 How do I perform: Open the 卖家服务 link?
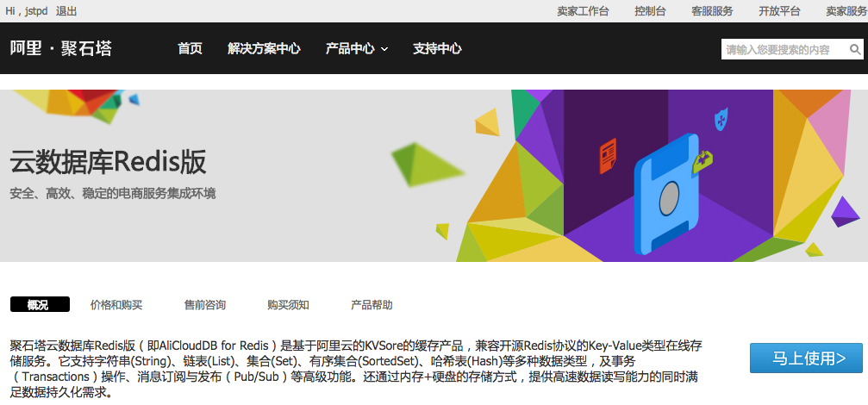[846, 11]
